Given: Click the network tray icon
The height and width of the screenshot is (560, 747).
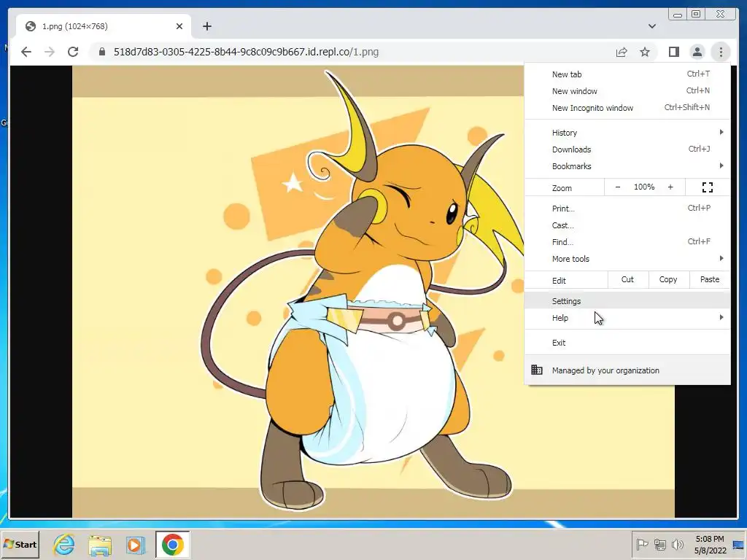Looking at the screenshot, I should (659, 544).
